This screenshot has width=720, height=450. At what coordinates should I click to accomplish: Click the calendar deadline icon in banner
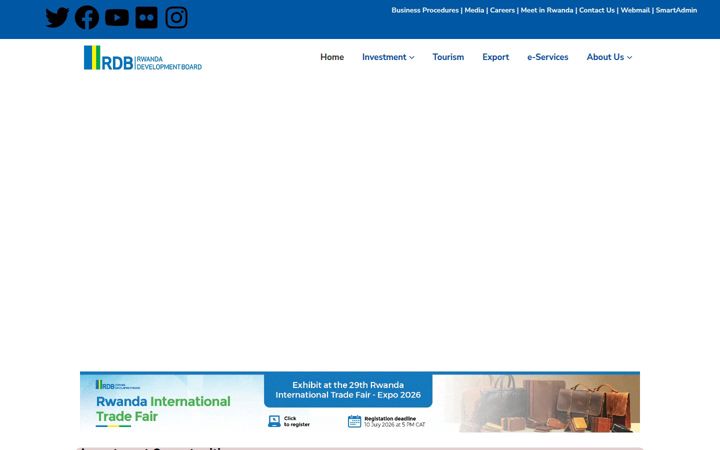coord(354,421)
